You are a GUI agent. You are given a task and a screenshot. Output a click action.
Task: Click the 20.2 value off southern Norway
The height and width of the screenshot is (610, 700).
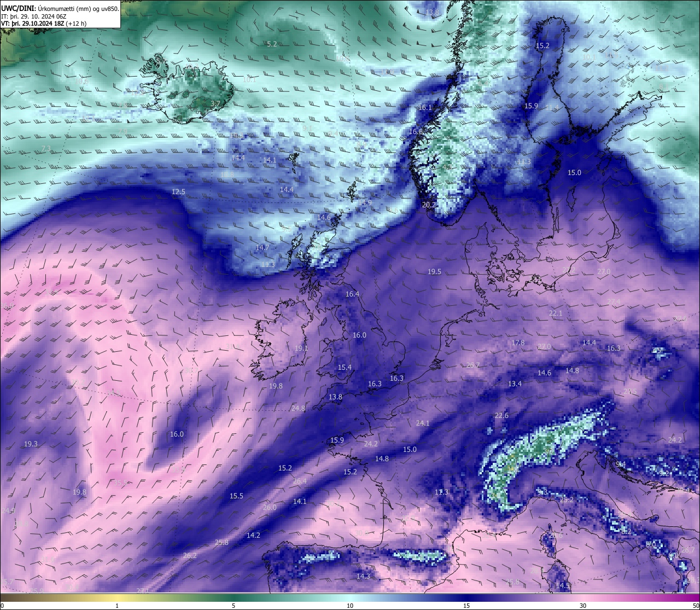coord(429,205)
